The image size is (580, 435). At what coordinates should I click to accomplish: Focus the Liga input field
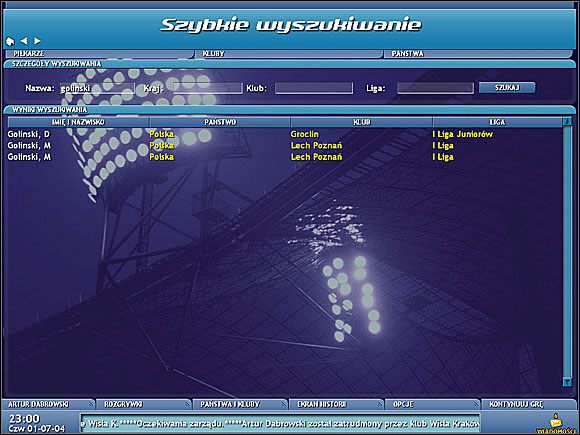pos(435,88)
